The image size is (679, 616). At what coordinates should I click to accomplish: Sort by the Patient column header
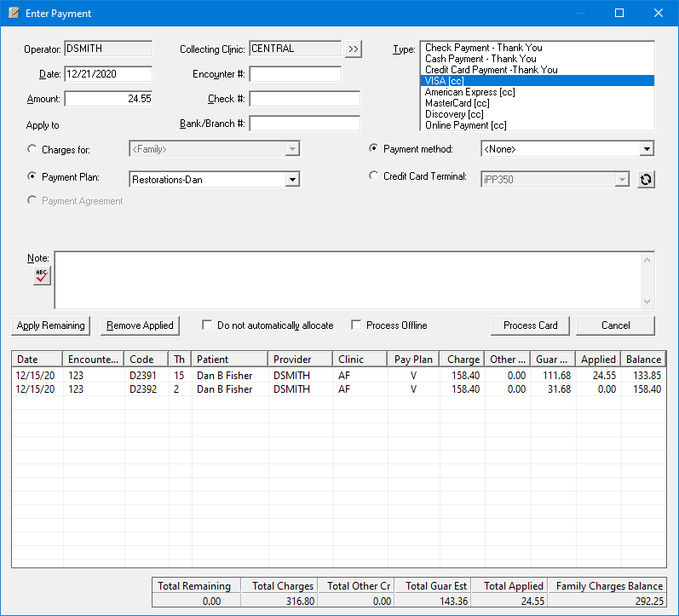[x=230, y=359]
